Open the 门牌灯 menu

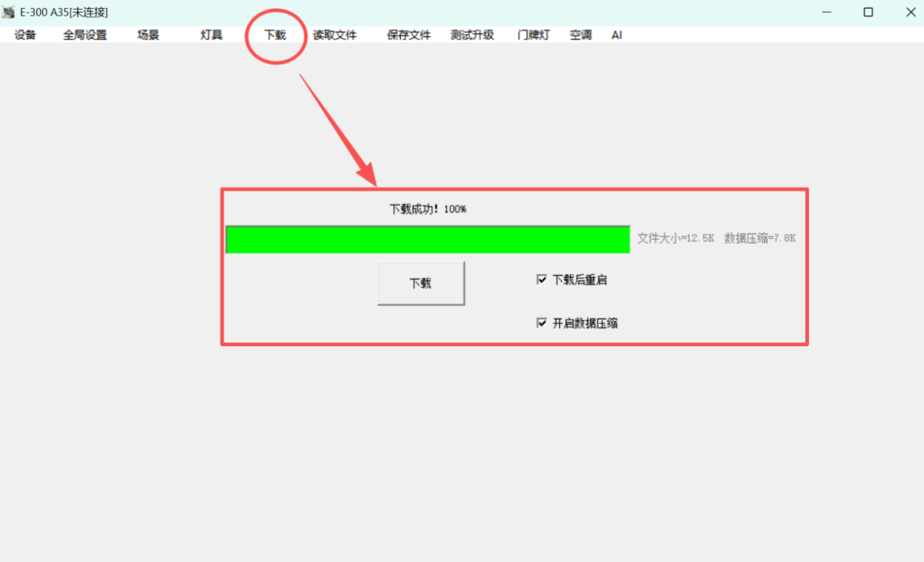tap(534, 35)
